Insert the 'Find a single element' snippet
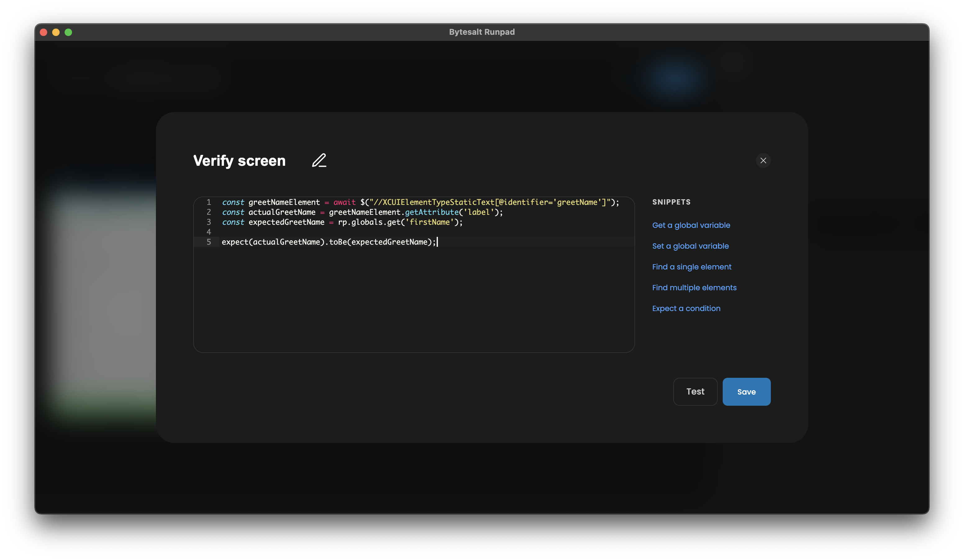Screen dimensions: 964x560 [691, 267]
